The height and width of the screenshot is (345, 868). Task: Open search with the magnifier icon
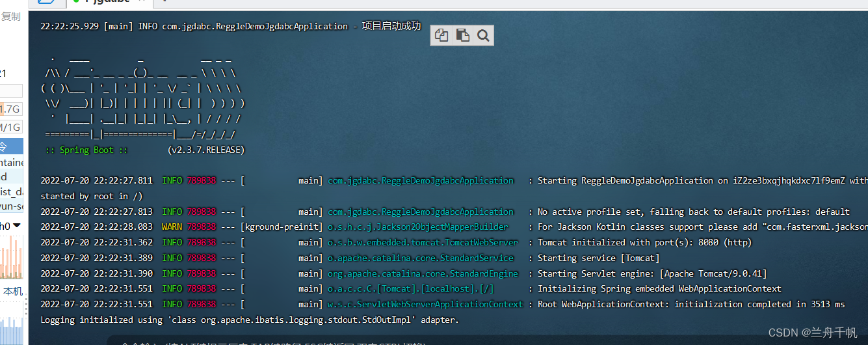pos(482,35)
